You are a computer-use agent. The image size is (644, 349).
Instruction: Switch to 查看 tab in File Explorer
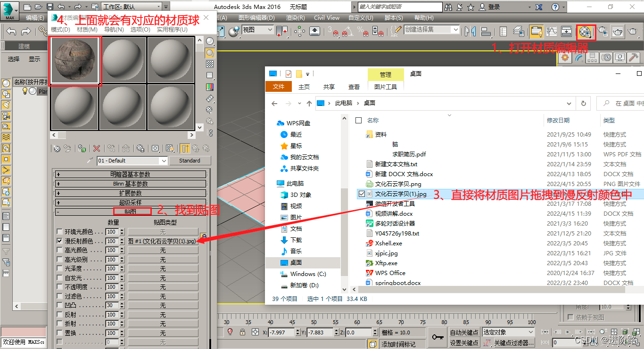[354, 87]
